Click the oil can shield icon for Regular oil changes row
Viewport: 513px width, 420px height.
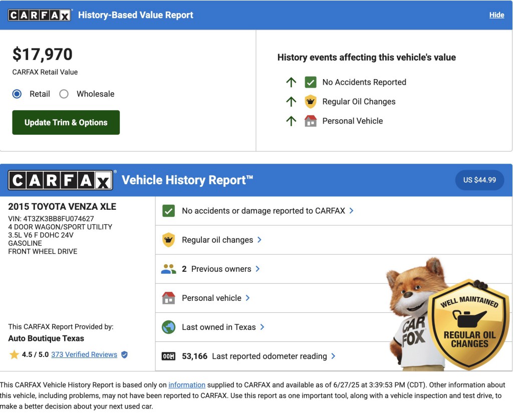coord(168,240)
